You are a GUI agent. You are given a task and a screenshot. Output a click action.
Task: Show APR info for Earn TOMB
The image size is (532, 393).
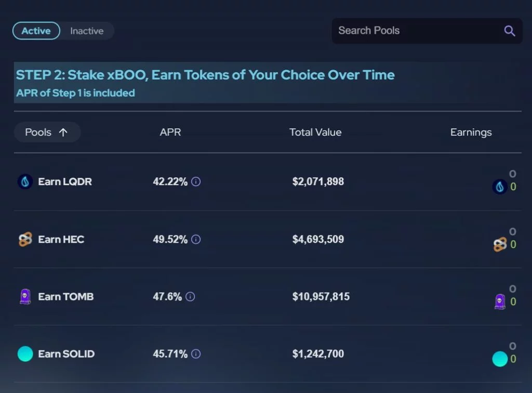point(190,297)
